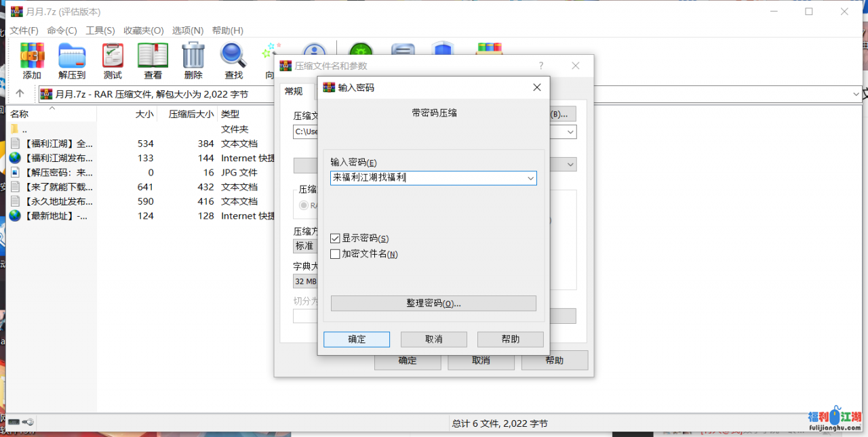Click 取消 in the password dialog

point(433,339)
